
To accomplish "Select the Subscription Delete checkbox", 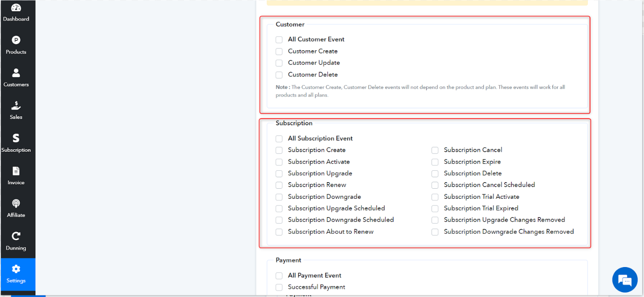I will tap(435, 173).
